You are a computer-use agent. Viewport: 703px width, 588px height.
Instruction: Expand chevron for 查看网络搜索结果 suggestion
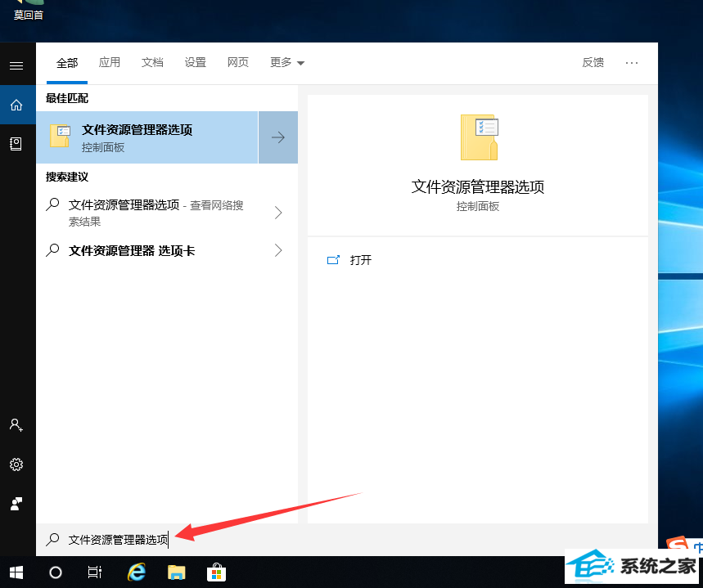pos(278,213)
